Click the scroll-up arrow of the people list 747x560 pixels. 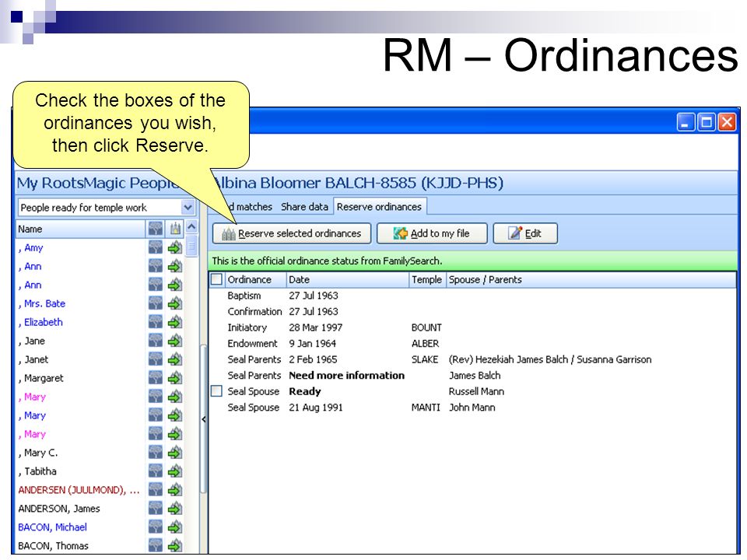191,227
